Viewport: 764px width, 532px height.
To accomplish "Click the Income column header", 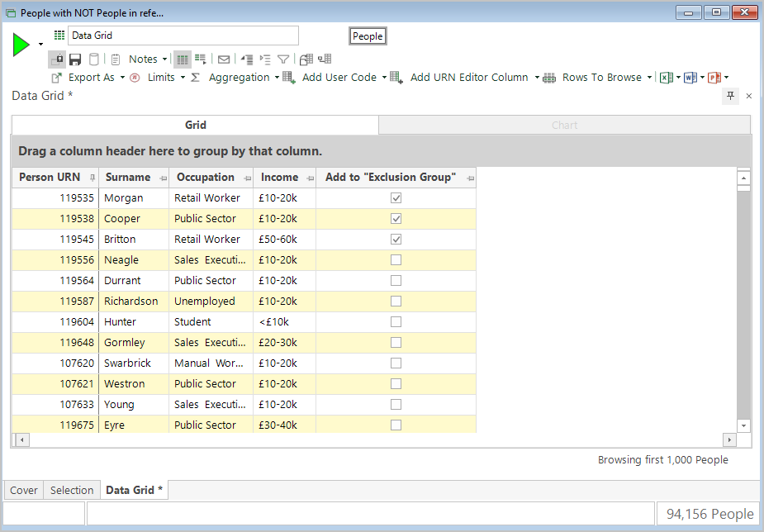I will [x=285, y=178].
